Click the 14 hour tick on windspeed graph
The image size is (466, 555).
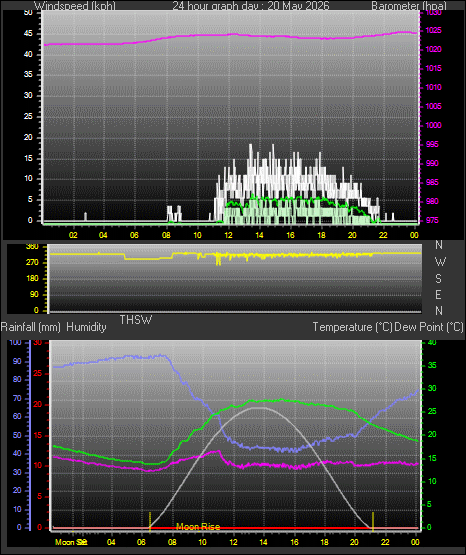coord(259,235)
